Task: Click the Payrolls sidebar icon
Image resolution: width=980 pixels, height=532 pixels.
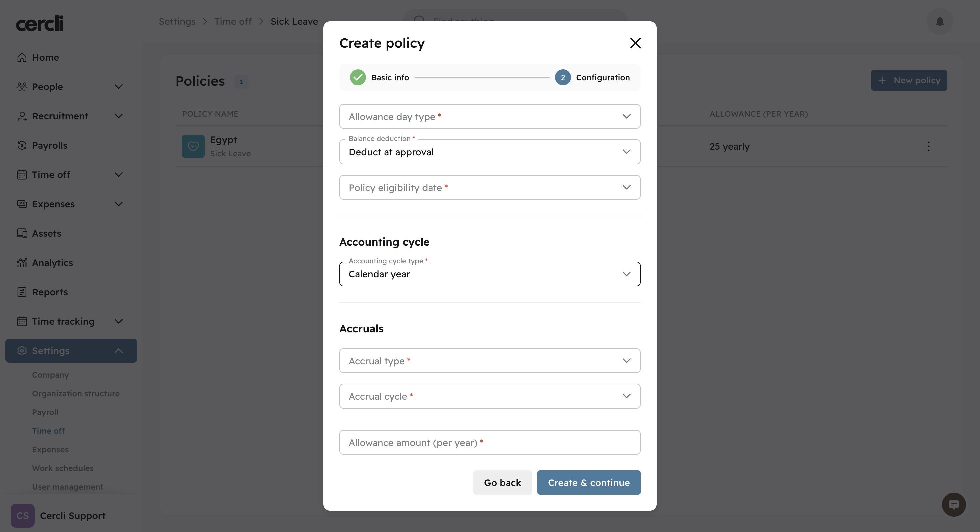Action: click(x=22, y=145)
